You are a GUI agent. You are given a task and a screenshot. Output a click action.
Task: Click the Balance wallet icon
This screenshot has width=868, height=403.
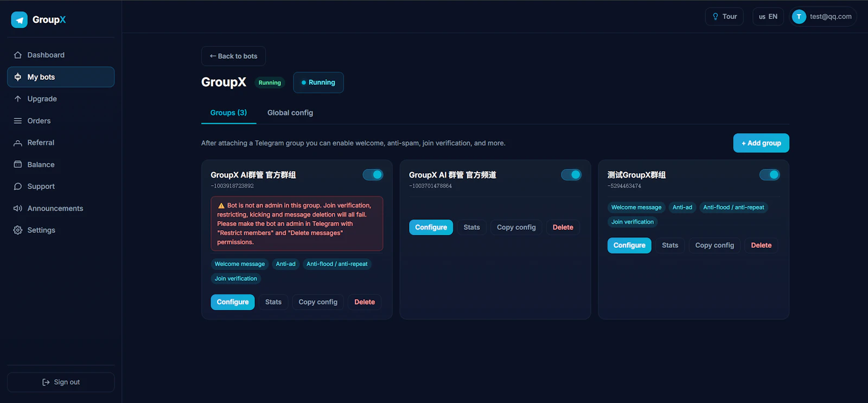tap(18, 165)
